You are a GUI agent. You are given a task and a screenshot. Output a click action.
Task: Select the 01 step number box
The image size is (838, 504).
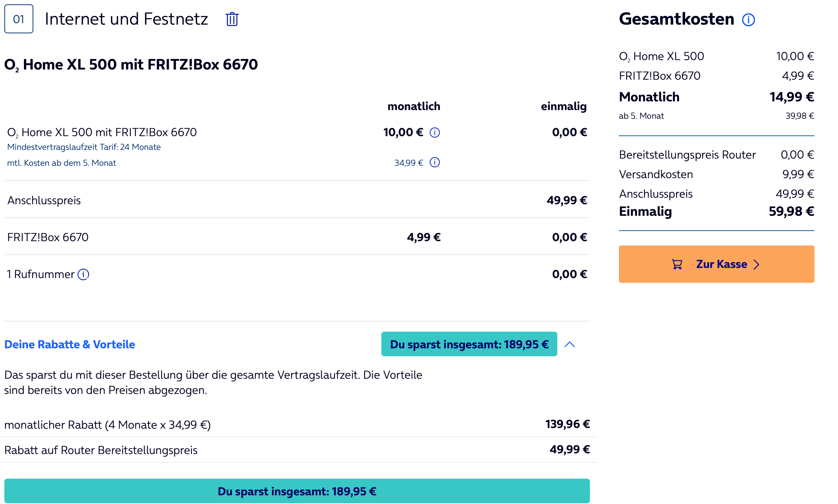pos(19,19)
